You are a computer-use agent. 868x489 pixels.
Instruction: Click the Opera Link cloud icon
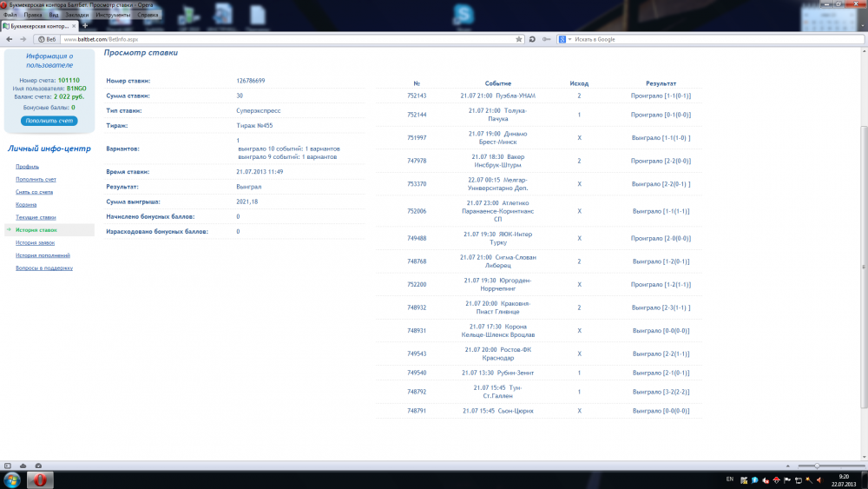coord(23,466)
